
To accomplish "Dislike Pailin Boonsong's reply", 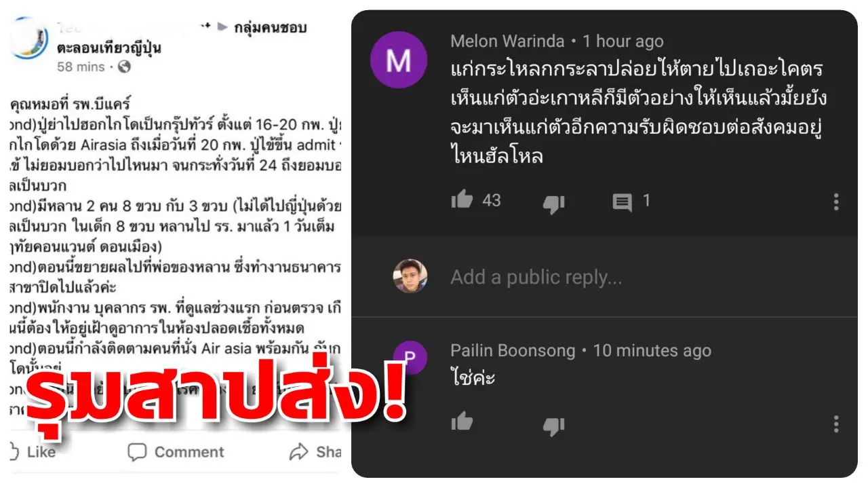I will [x=554, y=425].
